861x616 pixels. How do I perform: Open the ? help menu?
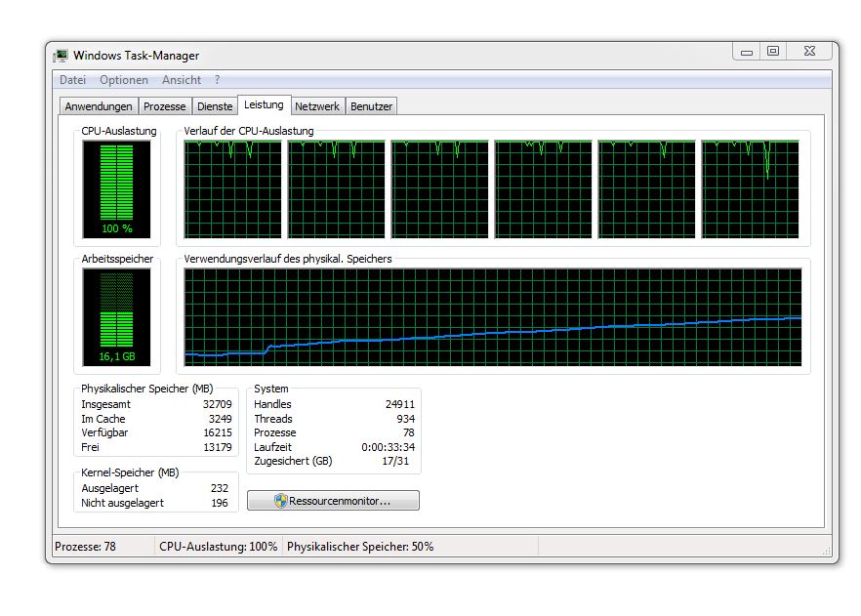tap(218, 80)
